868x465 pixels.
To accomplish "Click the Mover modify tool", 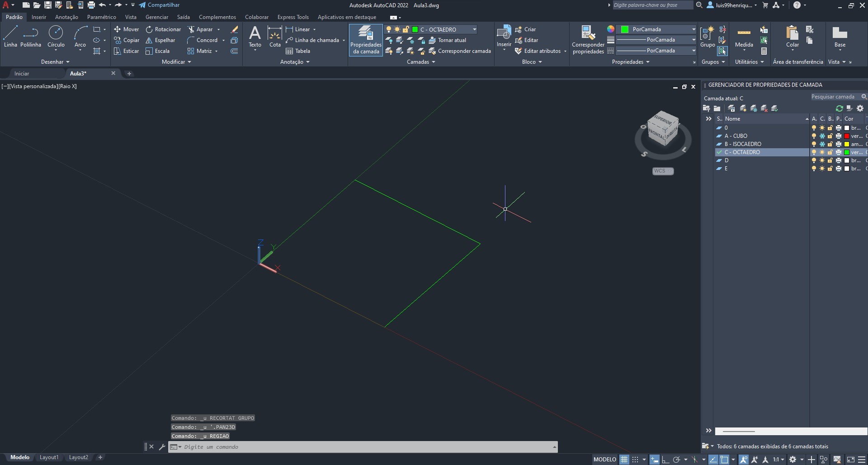I will click(127, 29).
